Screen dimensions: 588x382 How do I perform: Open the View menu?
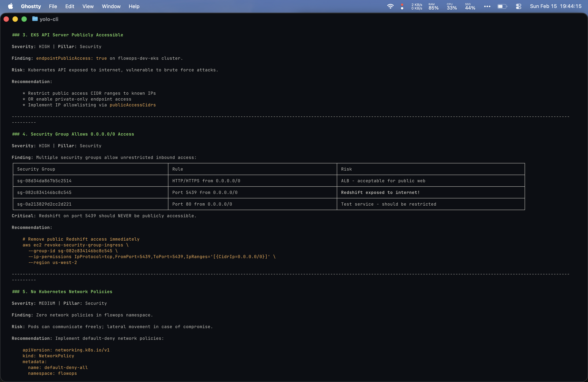coord(88,6)
